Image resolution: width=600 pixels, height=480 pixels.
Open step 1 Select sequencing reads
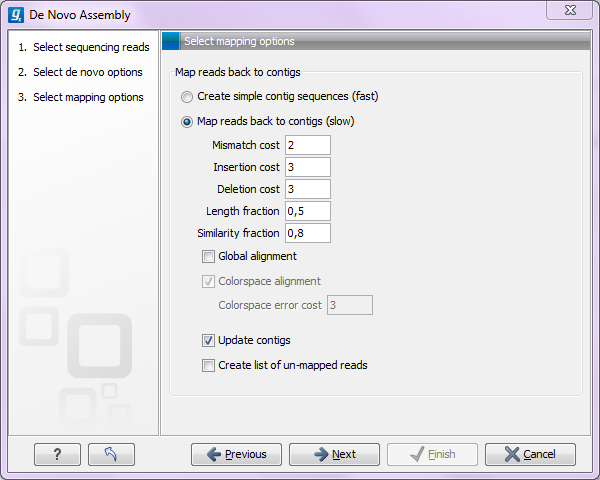(x=90, y=47)
